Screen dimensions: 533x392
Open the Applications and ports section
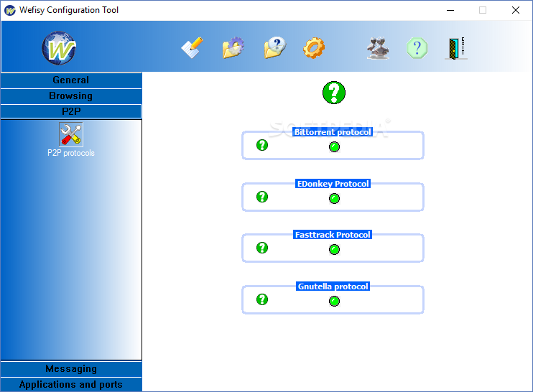pyautogui.click(x=71, y=385)
